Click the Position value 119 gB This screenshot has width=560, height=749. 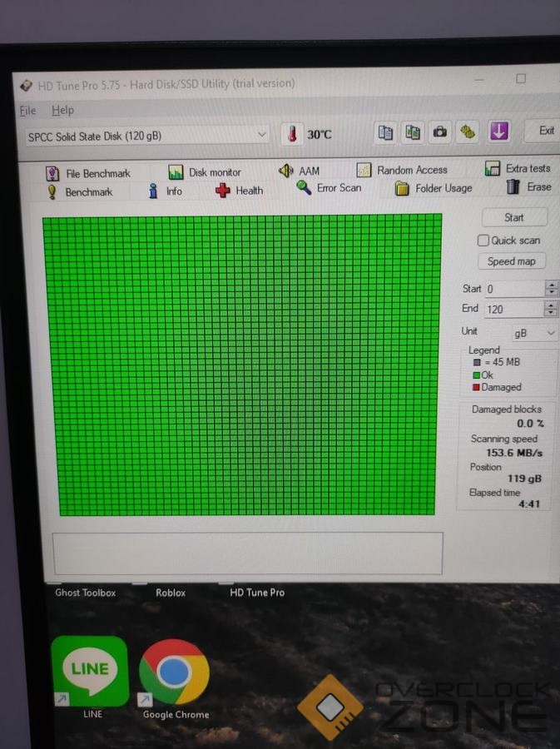pos(524,479)
